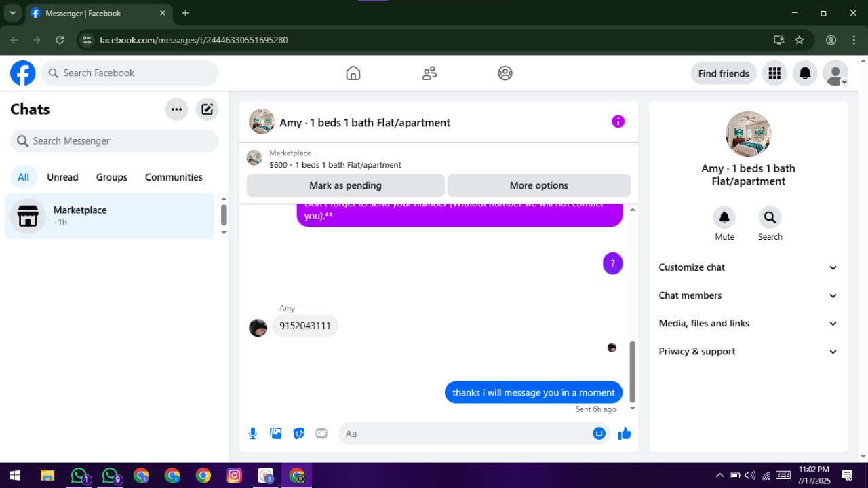868x488 pixels.
Task: Select the Communities chats tab
Action: (174, 177)
